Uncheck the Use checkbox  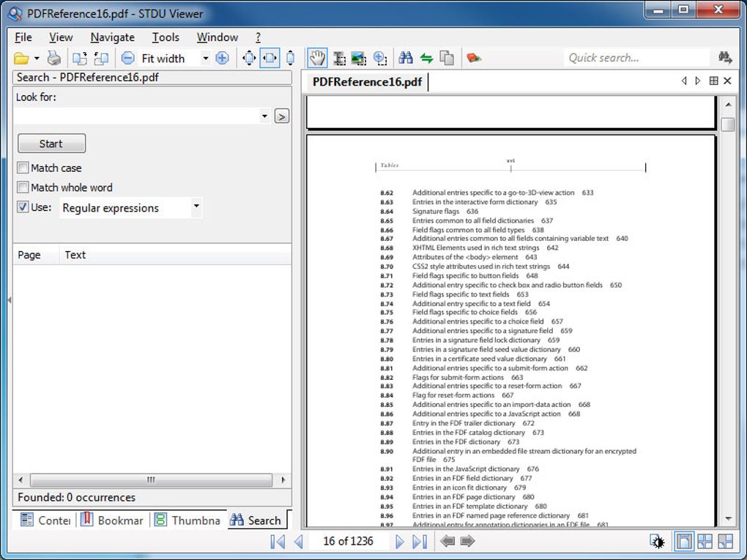23,207
